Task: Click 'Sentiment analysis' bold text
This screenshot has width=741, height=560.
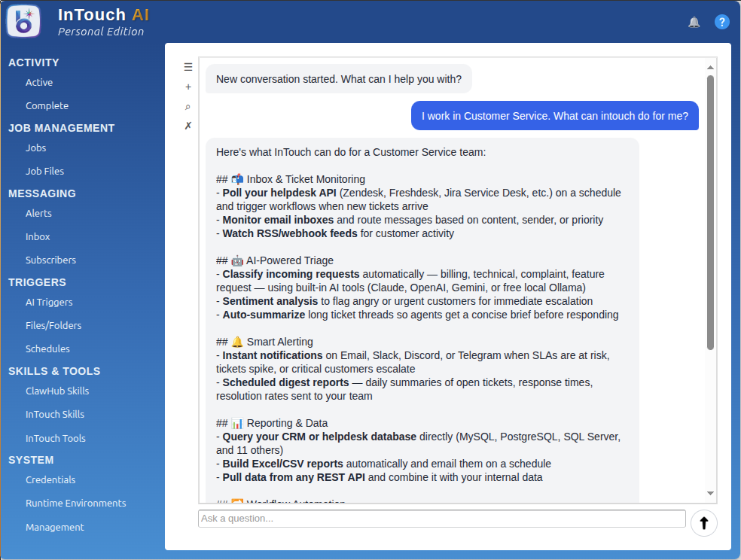Action: 270,301
